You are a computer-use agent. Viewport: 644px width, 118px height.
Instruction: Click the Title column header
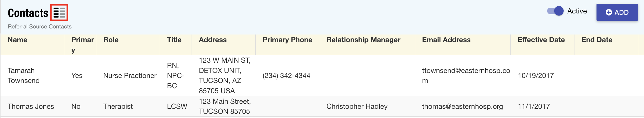[x=174, y=40]
